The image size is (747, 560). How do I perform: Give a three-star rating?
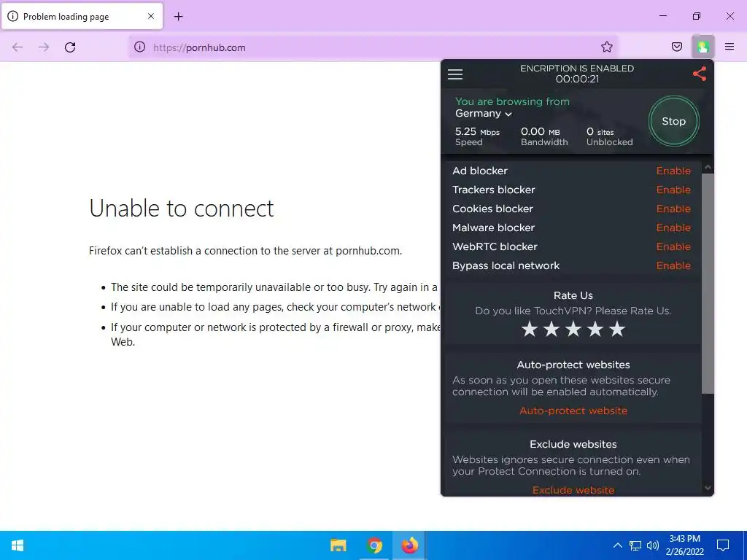(x=573, y=329)
